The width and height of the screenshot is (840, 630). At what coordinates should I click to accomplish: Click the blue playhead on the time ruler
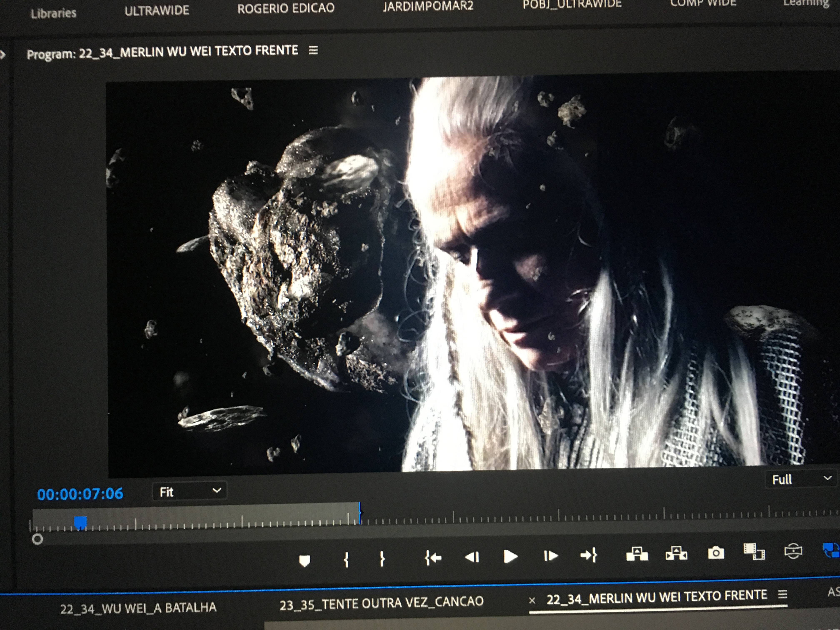pyautogui.click(x=80, y=522)
